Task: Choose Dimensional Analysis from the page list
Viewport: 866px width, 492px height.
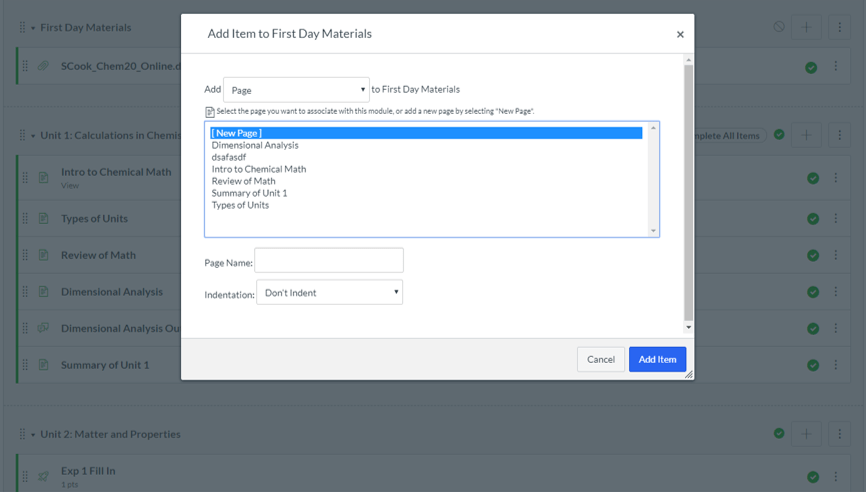Action: [x=255, y=145]
